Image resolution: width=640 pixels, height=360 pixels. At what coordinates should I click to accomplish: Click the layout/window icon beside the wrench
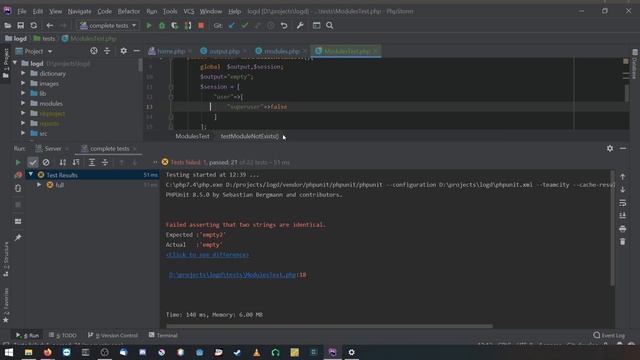[x=316, y=25]
